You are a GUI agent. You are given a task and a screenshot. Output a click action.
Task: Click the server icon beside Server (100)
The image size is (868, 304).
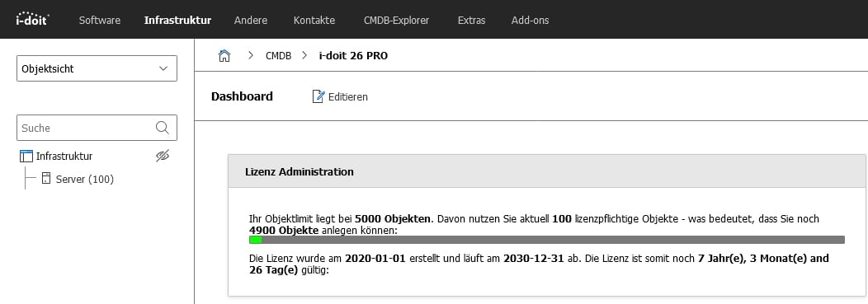click(x=46, y=179)
